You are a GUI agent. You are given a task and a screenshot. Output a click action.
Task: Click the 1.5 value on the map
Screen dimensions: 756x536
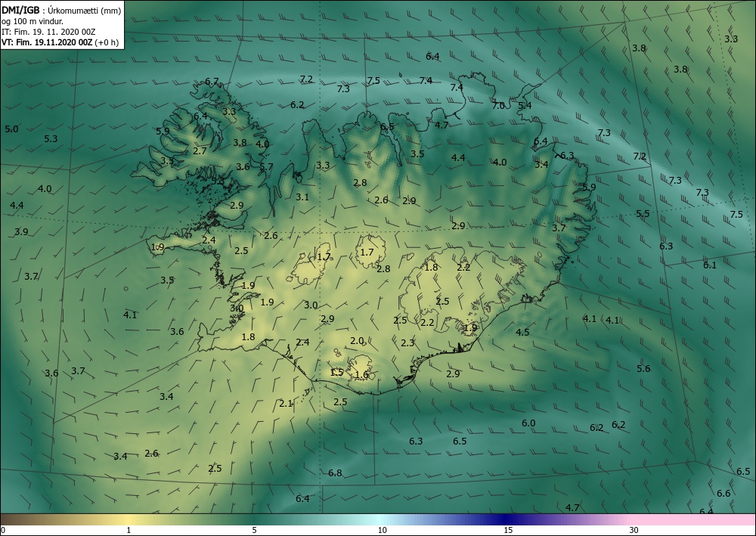[336, 372]
